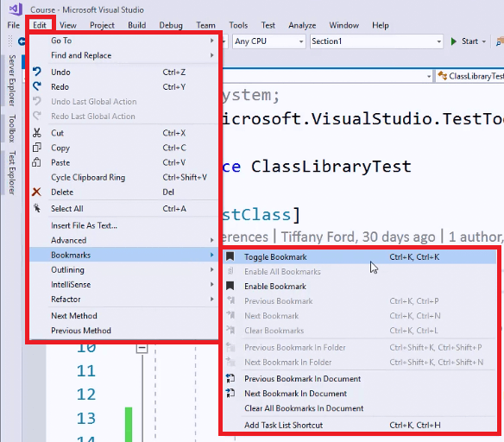Choose Add Task List Shortcut
This screenshot has width=504, height=442.
360,425
